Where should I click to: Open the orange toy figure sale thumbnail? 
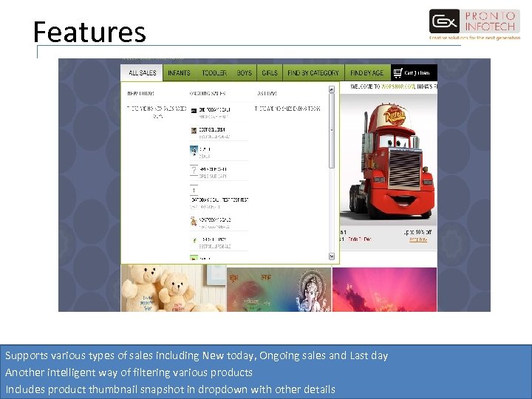194,221
